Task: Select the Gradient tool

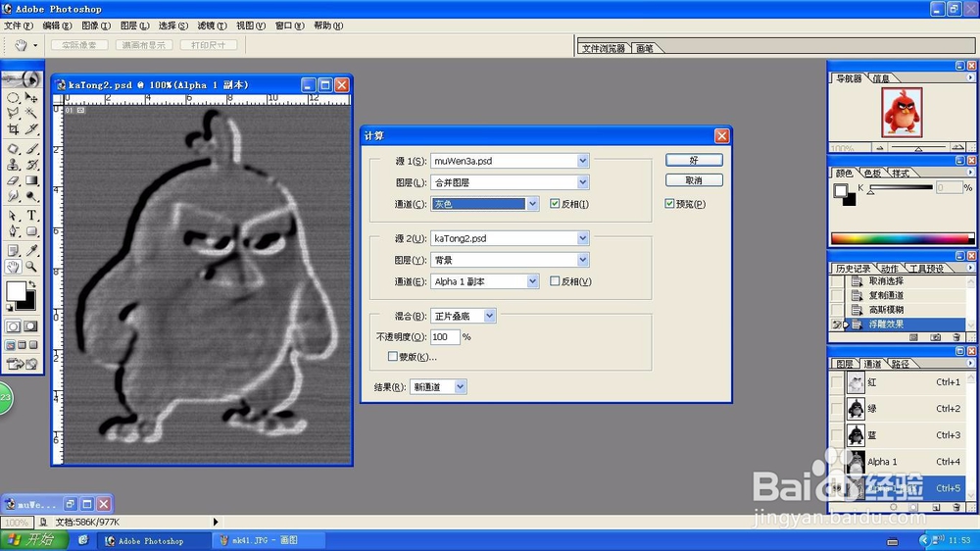Action: (x=31, y=180)
